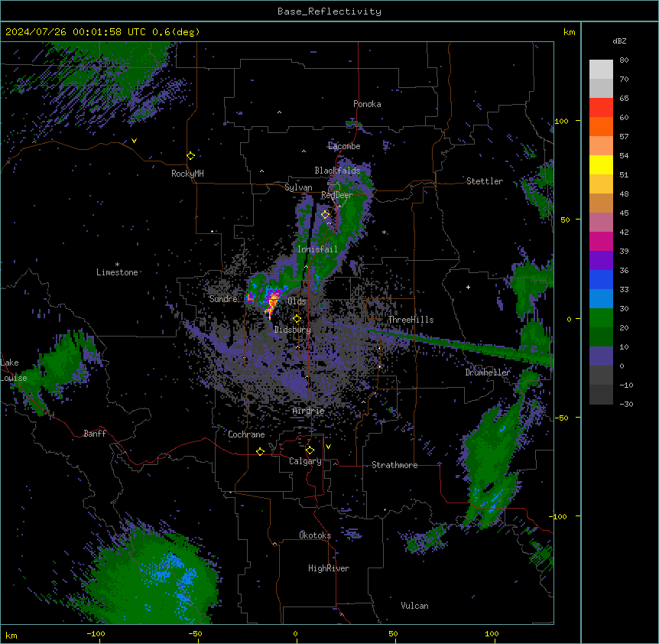Click the Sundre city label
The image size is (659, 644).
point(223,299)
